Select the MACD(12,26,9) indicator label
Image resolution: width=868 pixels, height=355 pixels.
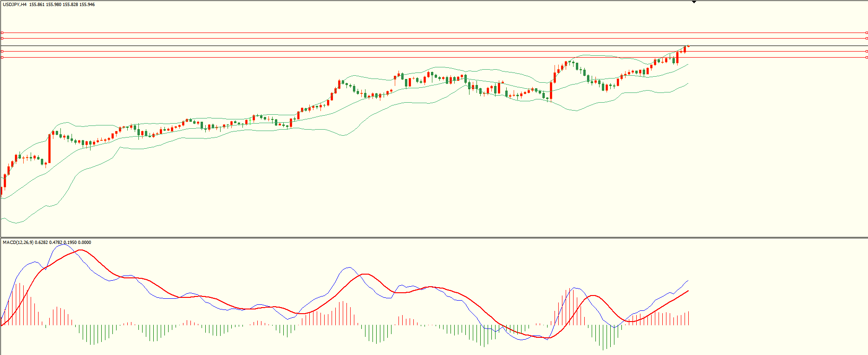pos(18,243)
